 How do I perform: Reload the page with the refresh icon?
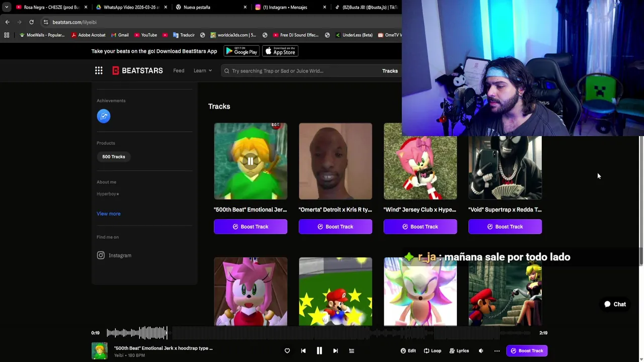coord(31,22)
